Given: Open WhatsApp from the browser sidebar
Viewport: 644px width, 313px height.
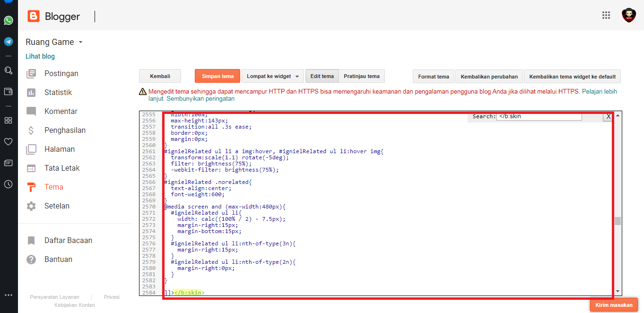Looking at the screenshot, I should coord(9,20).
